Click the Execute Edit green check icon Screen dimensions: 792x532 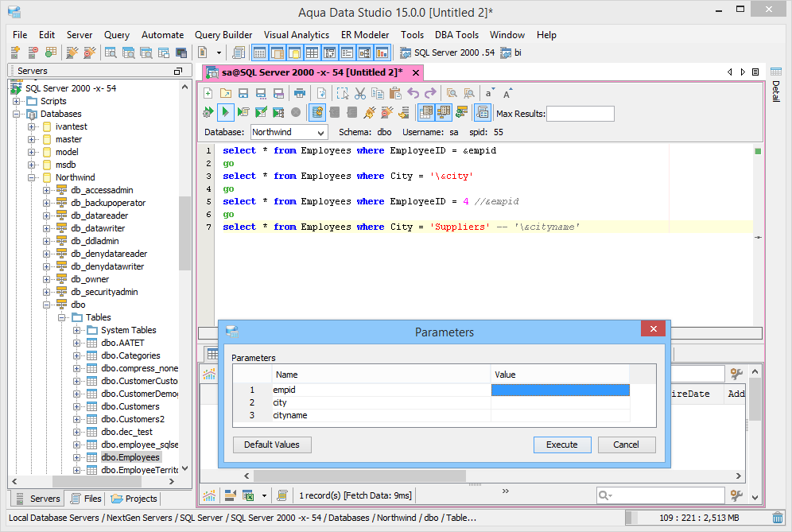(261, 113)
